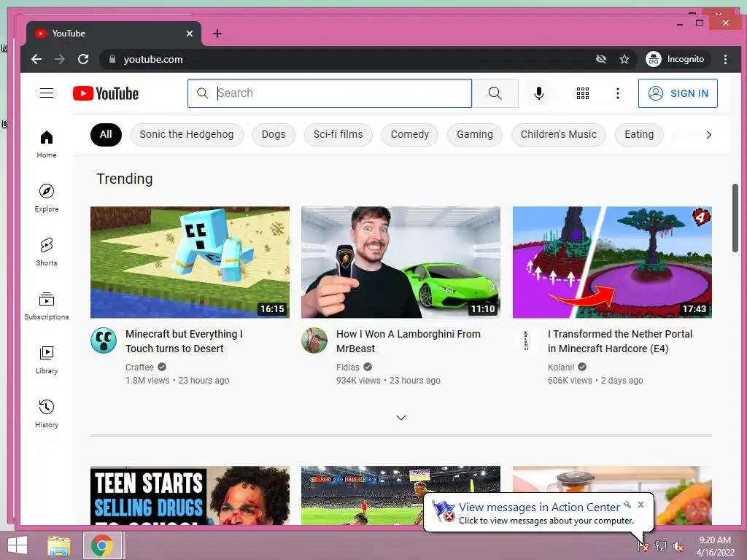Select the Children's Music chip
747x560 pixels.
point(558,135)
